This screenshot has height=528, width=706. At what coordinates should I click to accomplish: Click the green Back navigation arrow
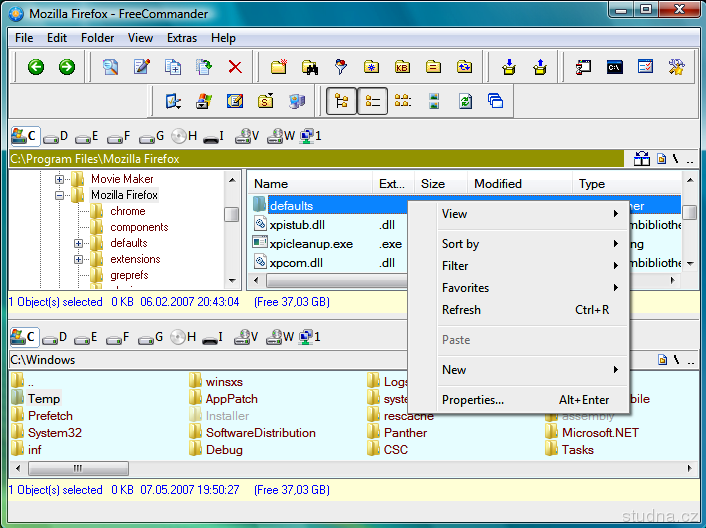click(x=36, y=67)
